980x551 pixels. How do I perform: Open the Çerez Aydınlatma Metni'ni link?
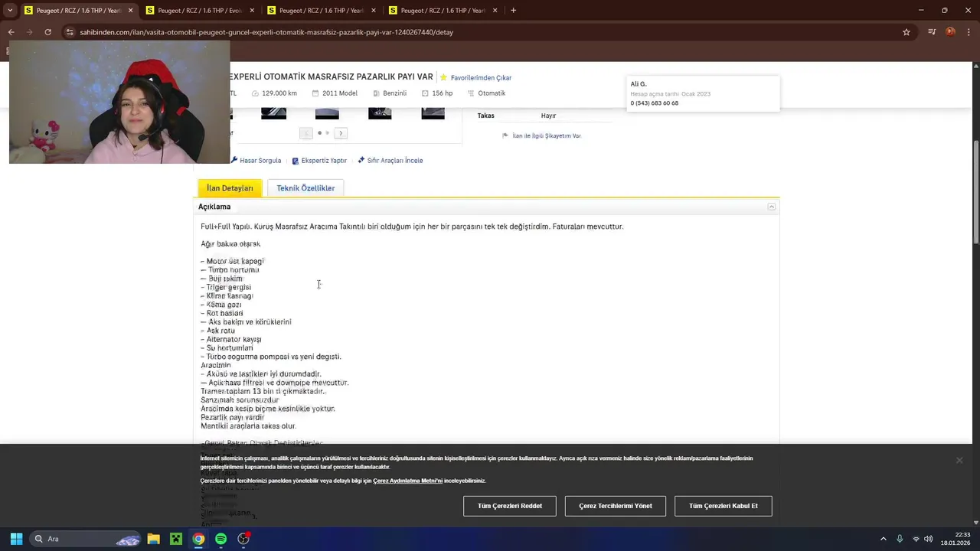click(407, 481)
